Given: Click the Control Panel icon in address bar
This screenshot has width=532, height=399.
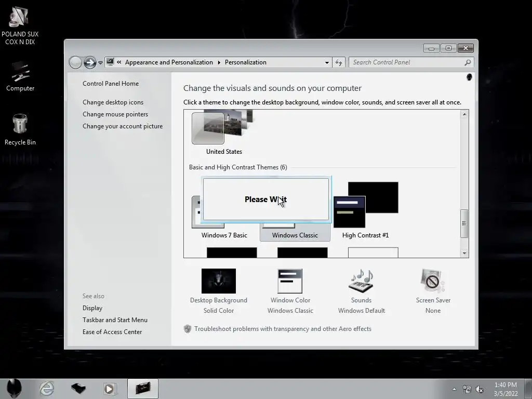Looking at the screenshot, I should point(110,62).
